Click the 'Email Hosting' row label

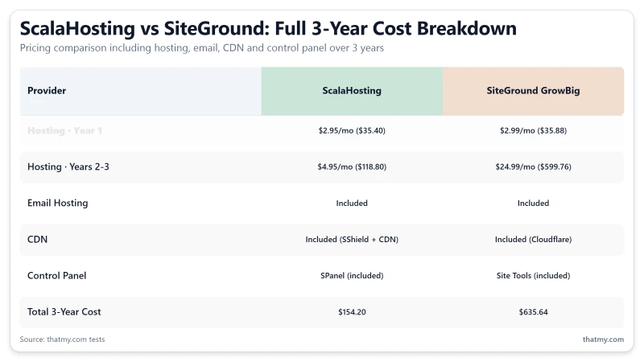coord(57,204)
